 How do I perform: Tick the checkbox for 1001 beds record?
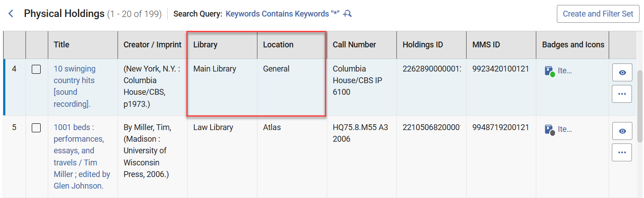click(x=36, y=128)
